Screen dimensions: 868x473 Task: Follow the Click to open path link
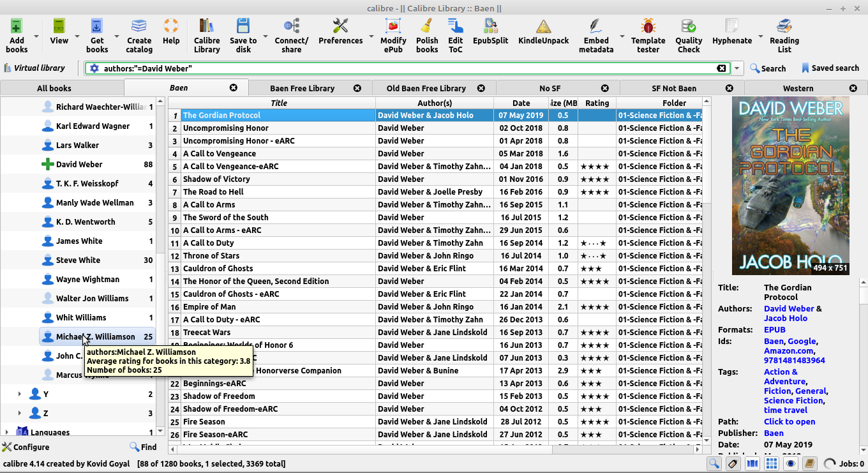[789, 421]
